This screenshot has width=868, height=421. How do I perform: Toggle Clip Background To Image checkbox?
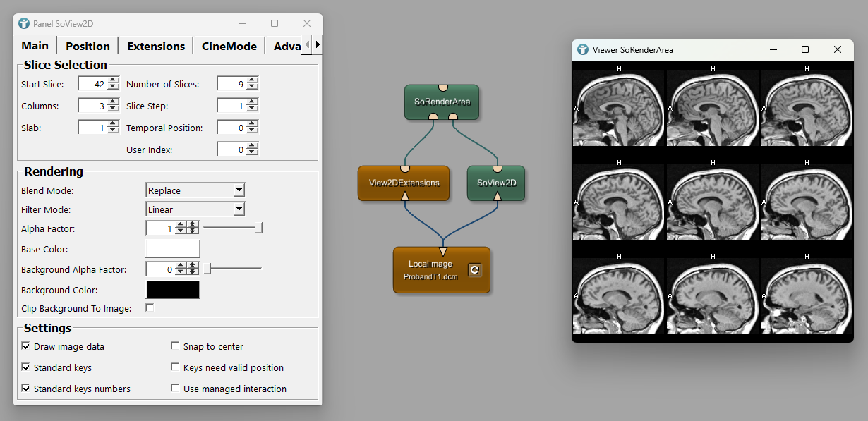150,308
